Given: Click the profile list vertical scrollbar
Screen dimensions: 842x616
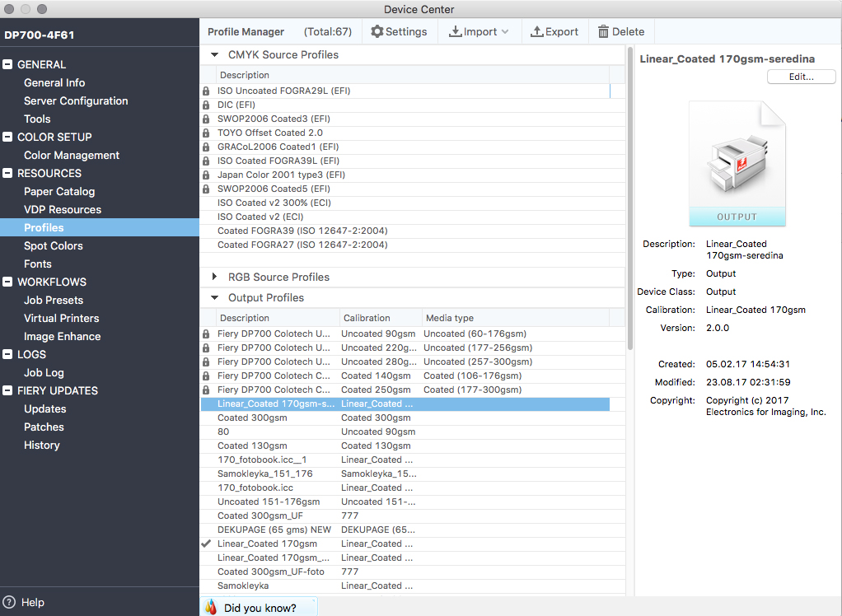Looking at the screenshot, I should pyautogui.click(x=630, y=198).
